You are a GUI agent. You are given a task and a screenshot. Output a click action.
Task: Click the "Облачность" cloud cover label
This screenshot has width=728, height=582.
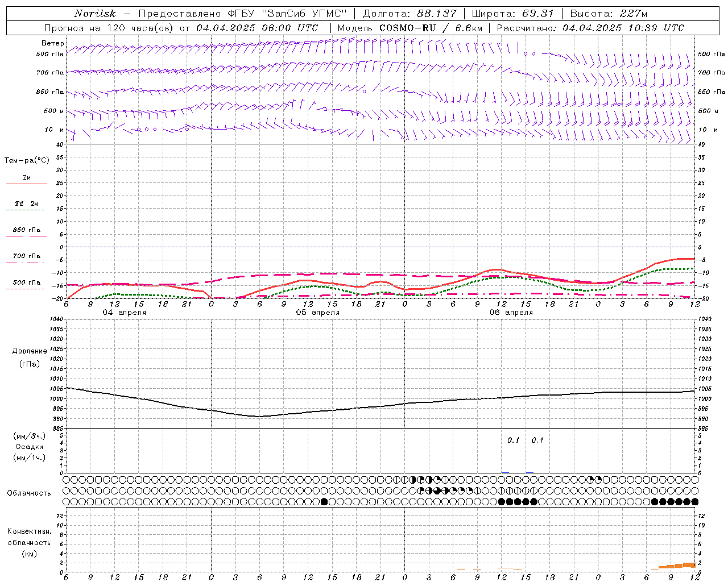tap(29, 493)
